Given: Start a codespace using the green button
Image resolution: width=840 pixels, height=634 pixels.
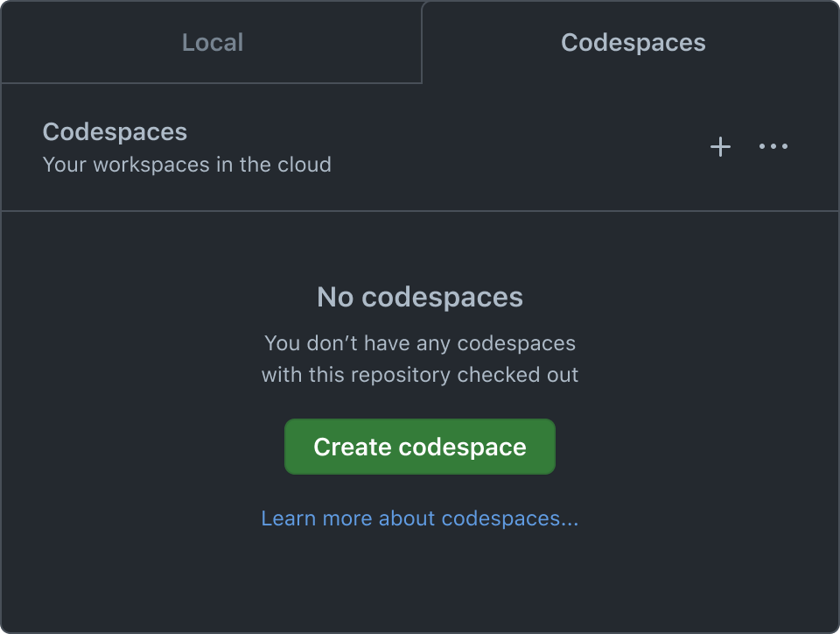Looking at the screenshot, I should tap(420, 447).
